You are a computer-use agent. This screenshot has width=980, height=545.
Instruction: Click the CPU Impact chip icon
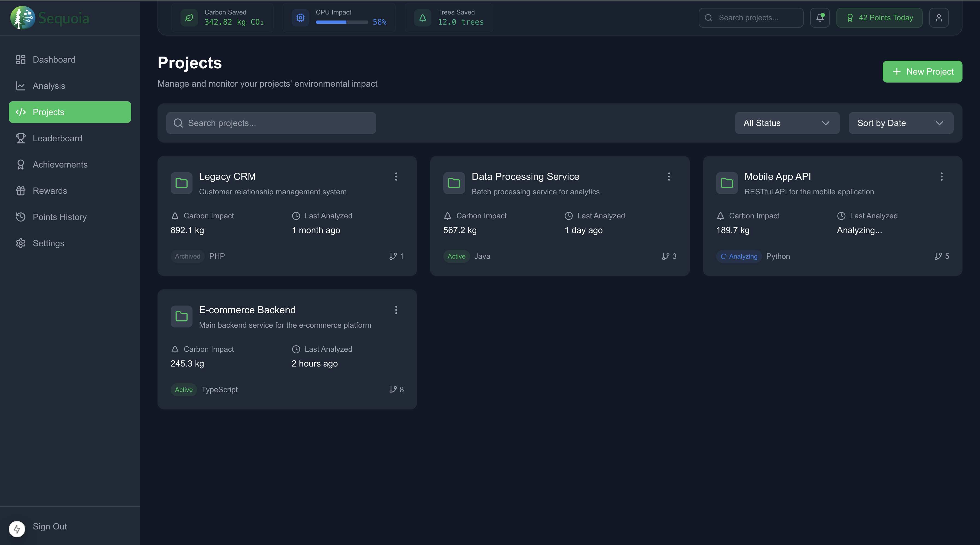pos(301,18)
